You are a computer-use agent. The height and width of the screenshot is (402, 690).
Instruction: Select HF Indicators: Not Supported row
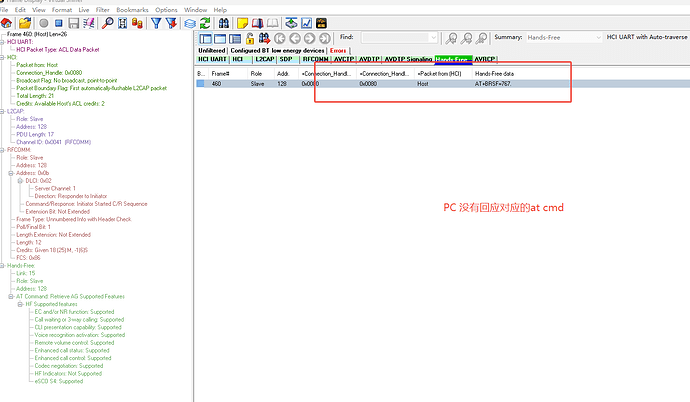pyautogui.click(x=68, y=373)
